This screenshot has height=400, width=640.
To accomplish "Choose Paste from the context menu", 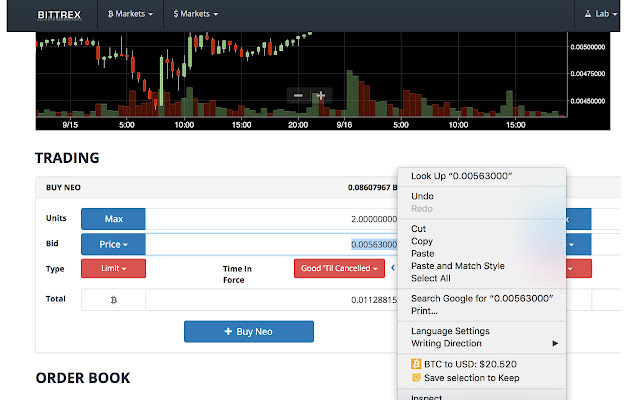I will pos(482,253).
